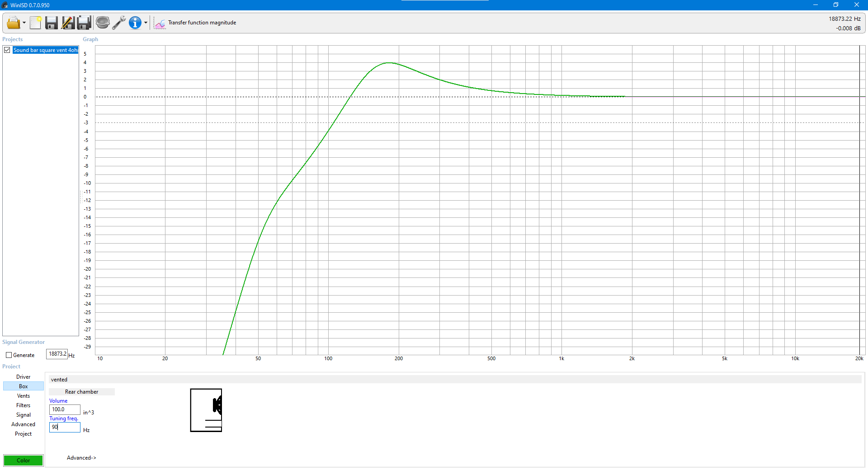868x470 pixels.
Task: Switch to the Signal tab
Action: point(24,415)
